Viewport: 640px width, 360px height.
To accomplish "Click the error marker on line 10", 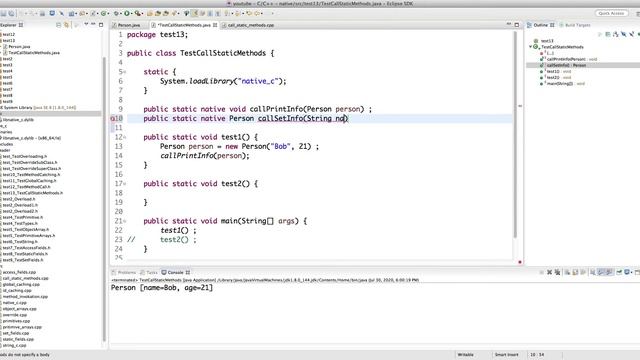I will coord(113,118).
